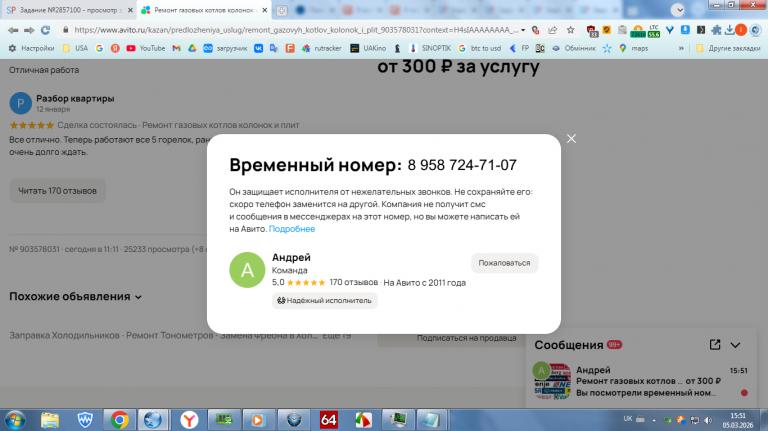
Task: Close the Задание №2857100 tab
Action: tap(130, 10)
